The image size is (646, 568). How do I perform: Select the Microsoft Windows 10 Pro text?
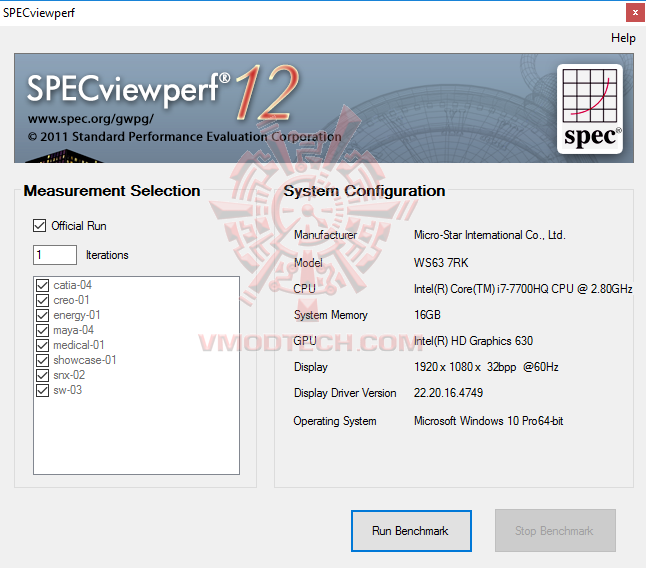click(x=488, y=421)
